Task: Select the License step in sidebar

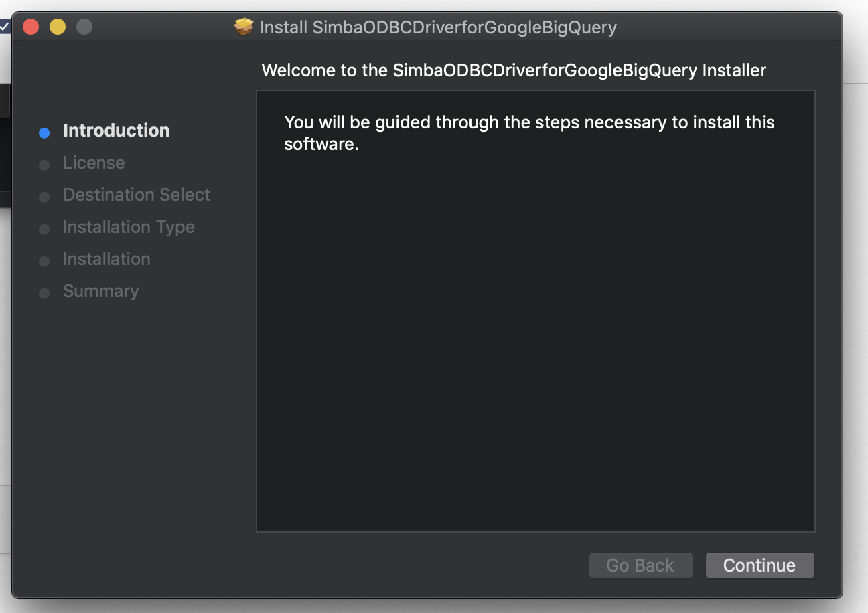Action: pyautogui.click(x=94, y=163)
